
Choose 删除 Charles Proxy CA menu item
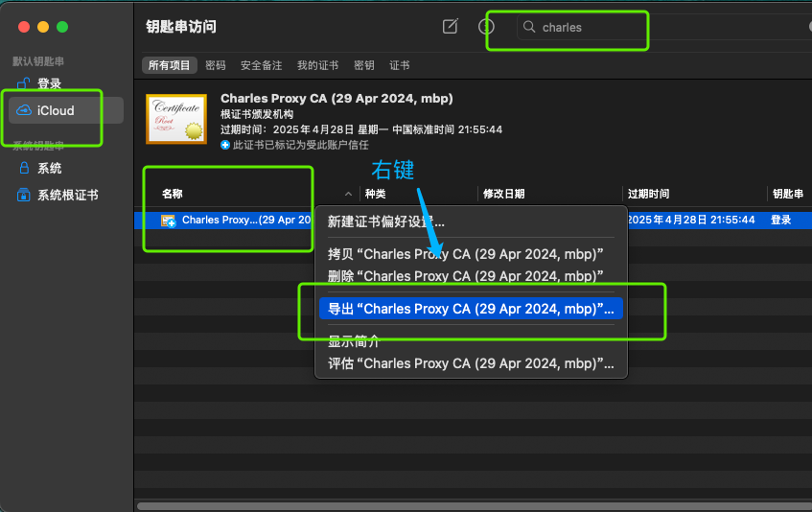465,276
